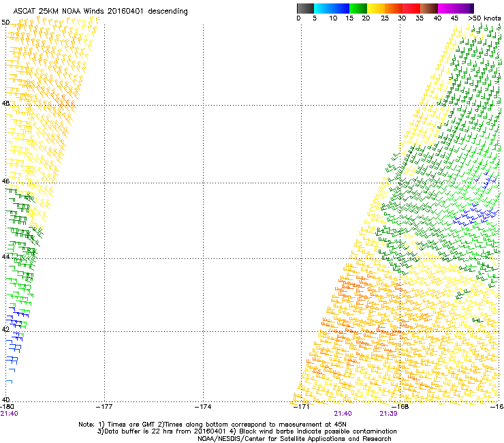Viewport: 504px width, 443px height.
Task: Click the green 15-20 knots color band
Action: coord(358,8)
